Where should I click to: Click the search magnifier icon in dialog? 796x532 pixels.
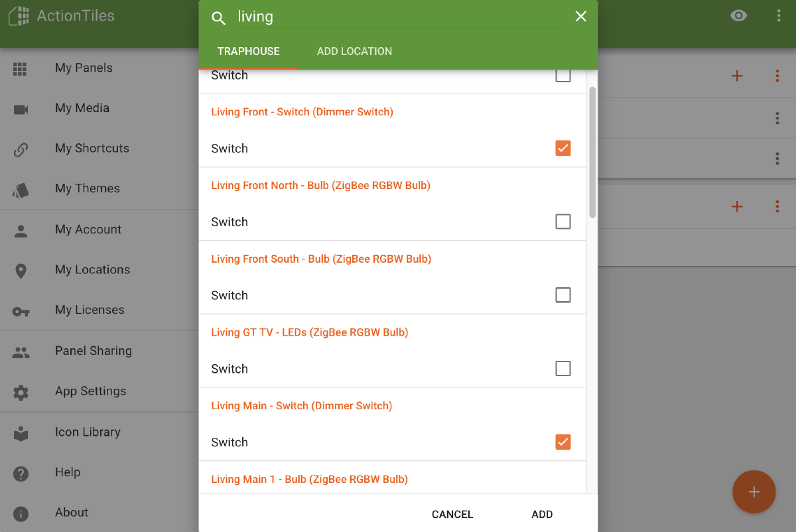coord(219,18)
